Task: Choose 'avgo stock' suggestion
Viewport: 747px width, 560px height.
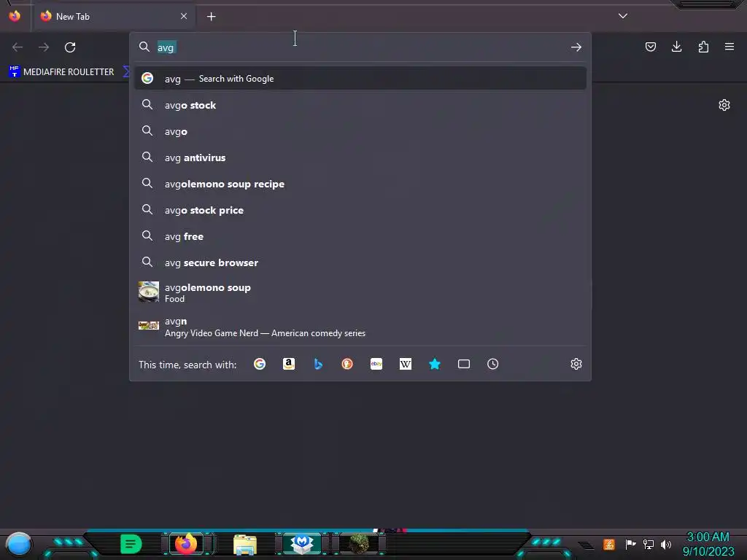Action: pos(360,105)
